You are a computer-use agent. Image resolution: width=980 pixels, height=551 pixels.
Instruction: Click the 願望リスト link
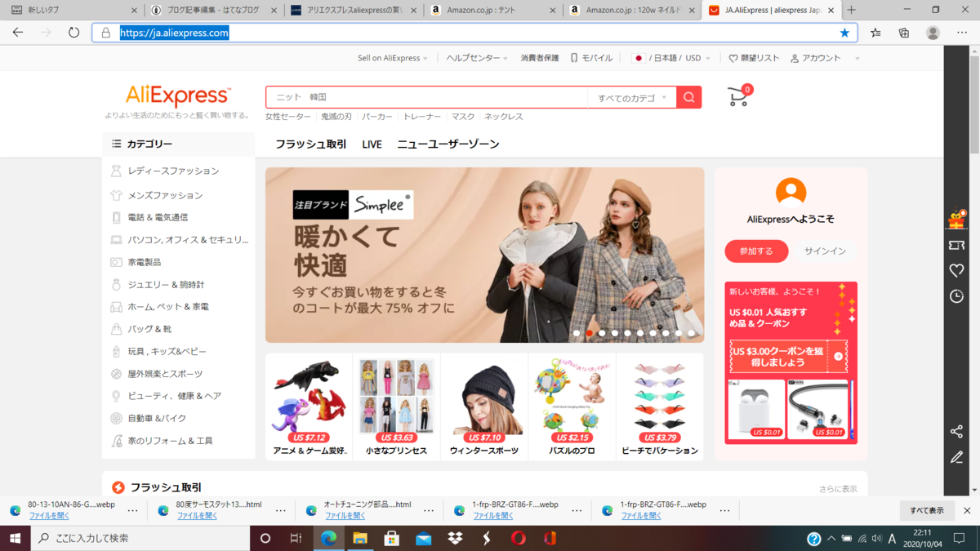(754, 58)
